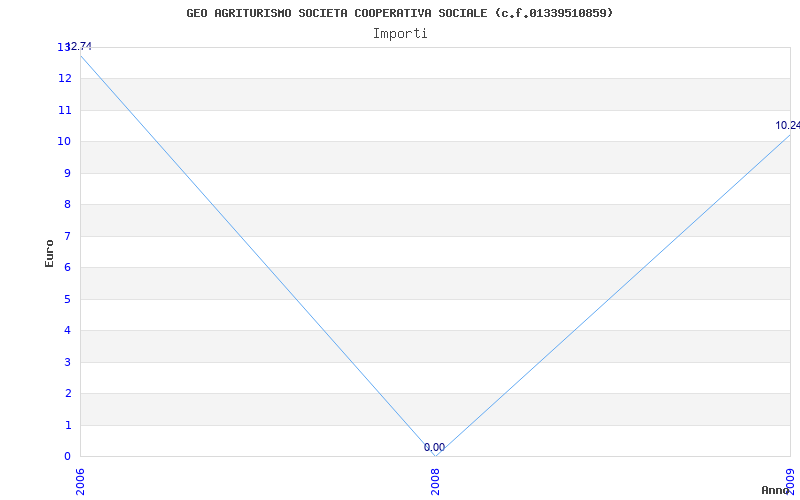
Task: Click the y-axis tick label 9
Action: [x=67, y=173]
